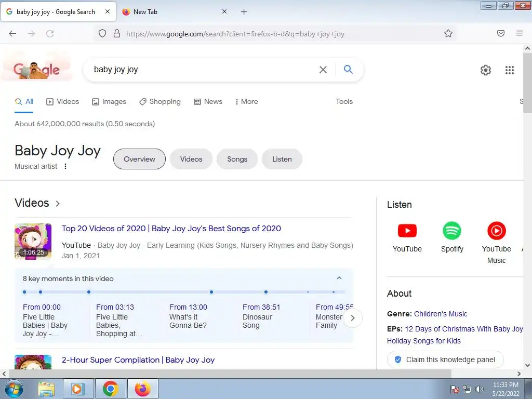Select the Overview chip

pos(139,159)
